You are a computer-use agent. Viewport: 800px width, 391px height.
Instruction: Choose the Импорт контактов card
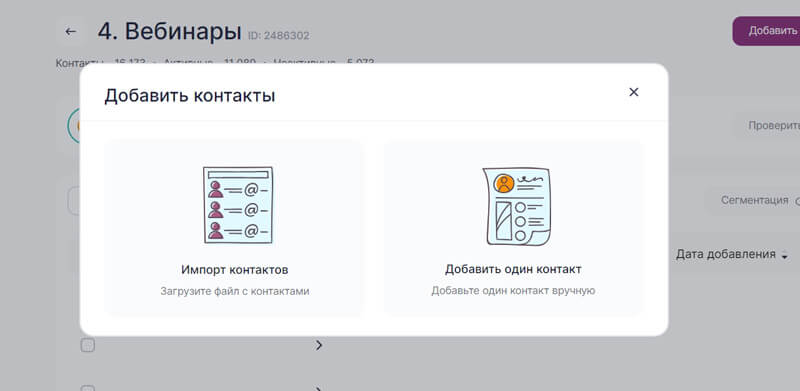click(234, 228)
